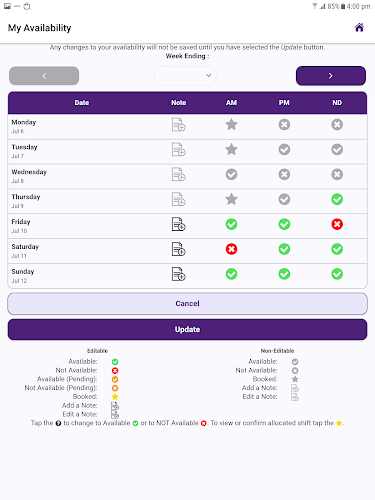
Task: Toggle Friday ND not-available red cross
Action: 337,224
